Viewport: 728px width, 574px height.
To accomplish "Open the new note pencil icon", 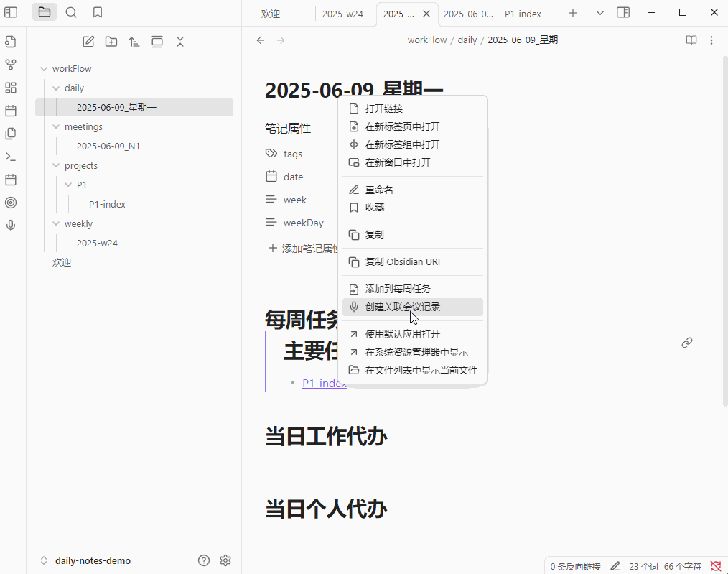I will click(x=88, y=42).
